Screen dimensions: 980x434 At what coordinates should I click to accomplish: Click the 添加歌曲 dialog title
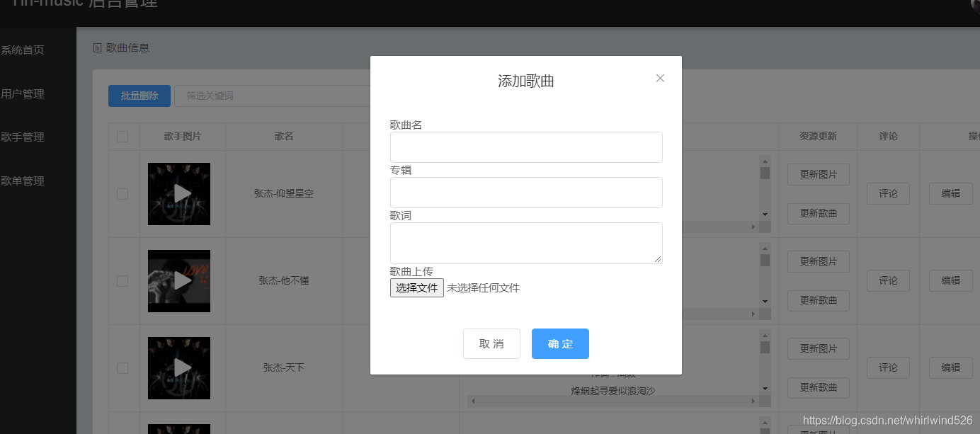(525, 81)
